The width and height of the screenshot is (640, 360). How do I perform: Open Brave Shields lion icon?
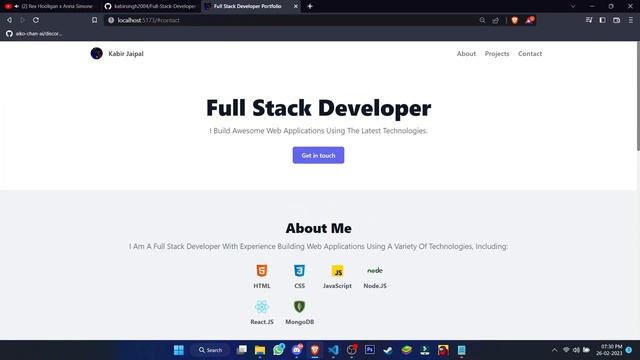pos(515,20)
